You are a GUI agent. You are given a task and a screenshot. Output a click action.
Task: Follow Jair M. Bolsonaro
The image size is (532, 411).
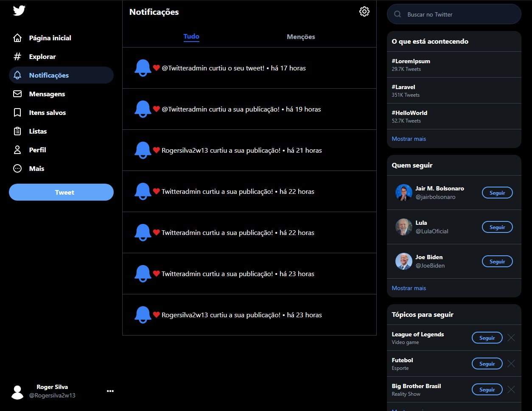click(x=497, y=193)
